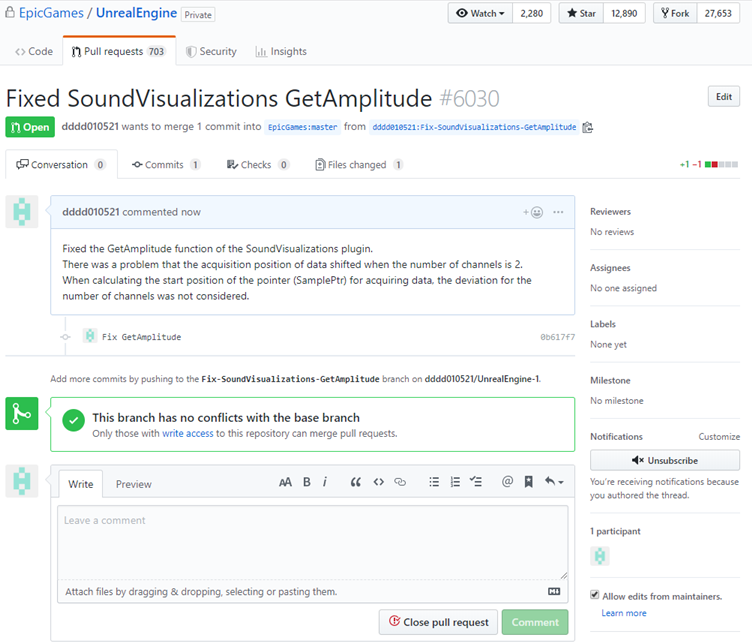The width and height of the screenshot is (752, 643).
Task: Open the comment's three-dot options menu
Action: coord(558,212)
